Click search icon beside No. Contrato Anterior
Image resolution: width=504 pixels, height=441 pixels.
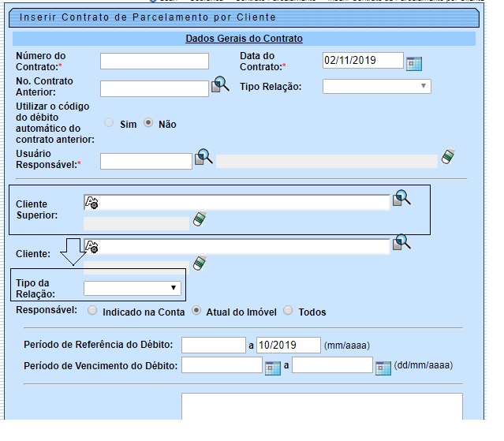click(220, 85)
